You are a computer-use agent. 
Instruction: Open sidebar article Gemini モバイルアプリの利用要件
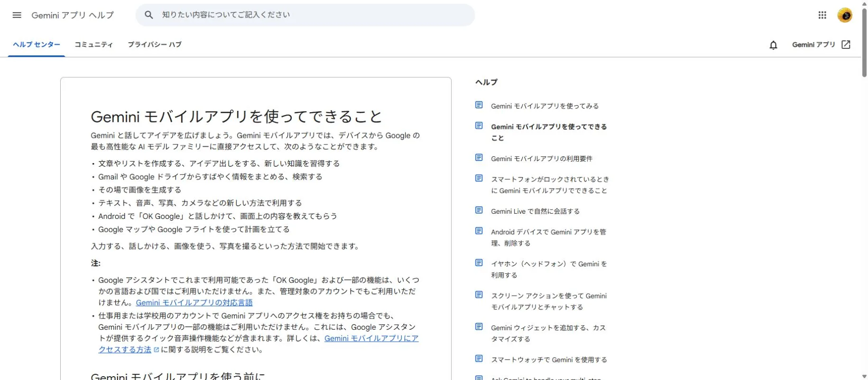click(542, 159)
